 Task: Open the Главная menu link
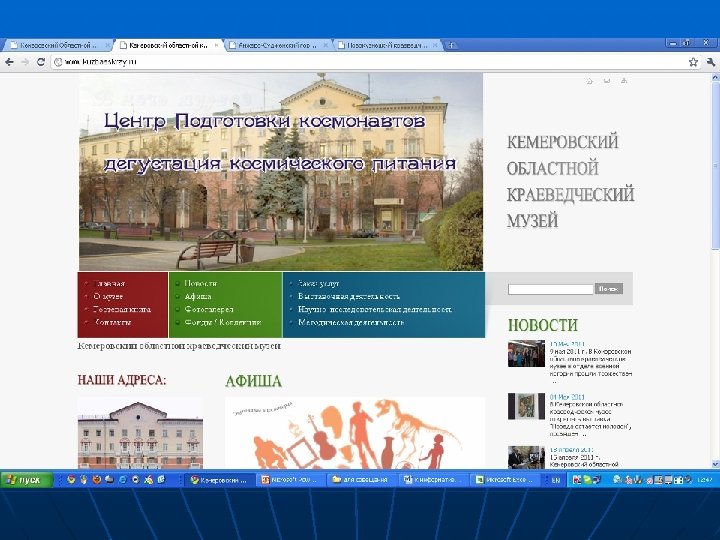pyautogui.click(x=109, y=283)
